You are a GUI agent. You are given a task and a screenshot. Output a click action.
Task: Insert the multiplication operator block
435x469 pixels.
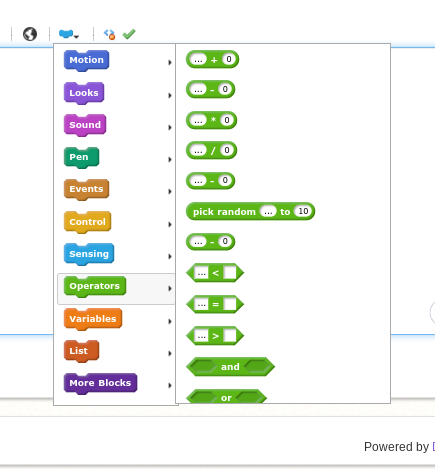tap(211, 120)
